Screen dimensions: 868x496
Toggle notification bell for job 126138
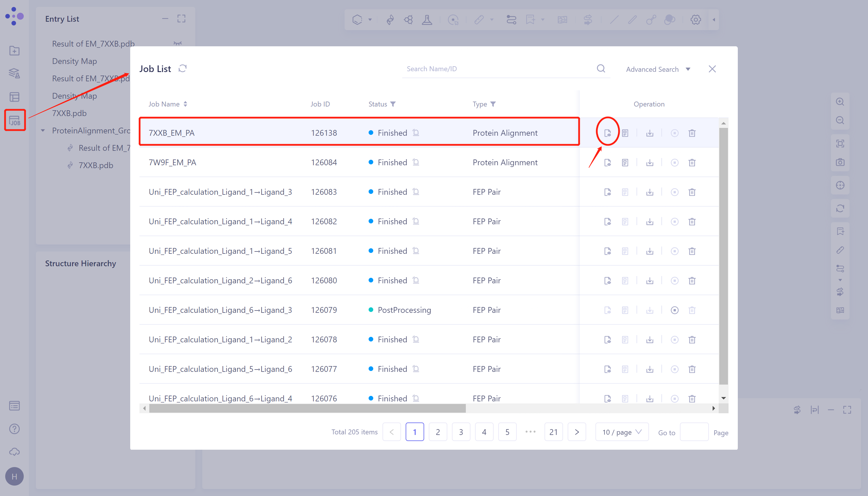[x=415, y=133]
